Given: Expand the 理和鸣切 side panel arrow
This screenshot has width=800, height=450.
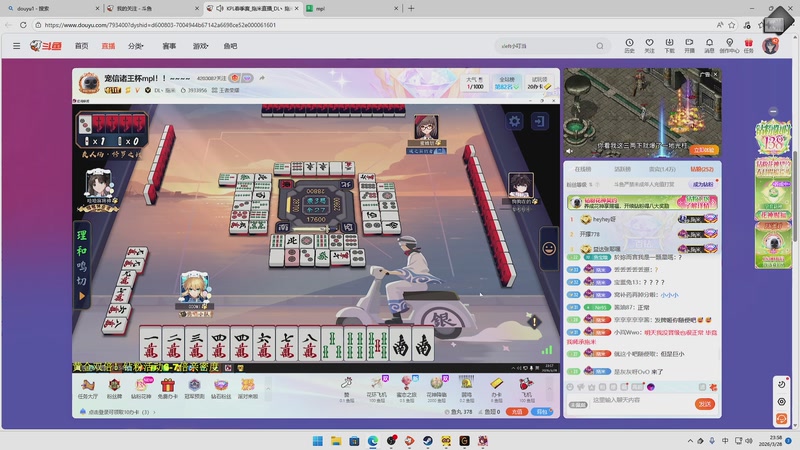Looking at the screenshot, I should coord(82,296).
